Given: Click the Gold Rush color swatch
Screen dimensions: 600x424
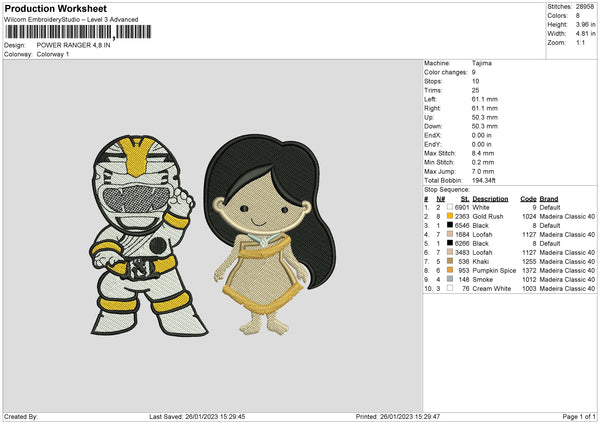Looking at the screenshot, I should tap(450, 216).
